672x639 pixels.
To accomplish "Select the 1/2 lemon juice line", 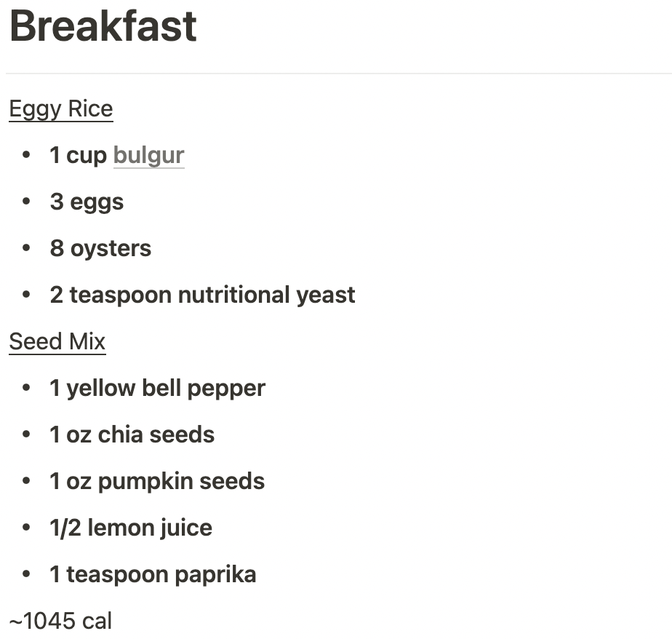I will point(131,528).
